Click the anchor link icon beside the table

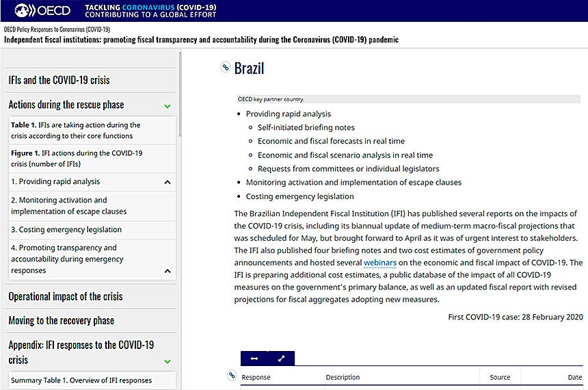pyautogui.click(x=232, y=375)
